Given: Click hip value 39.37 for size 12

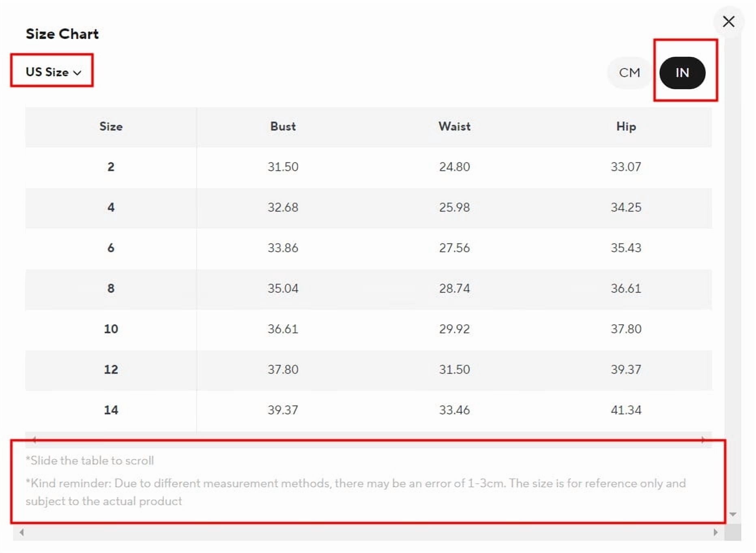Looking at the screenshot, I should tap(626, 369).
